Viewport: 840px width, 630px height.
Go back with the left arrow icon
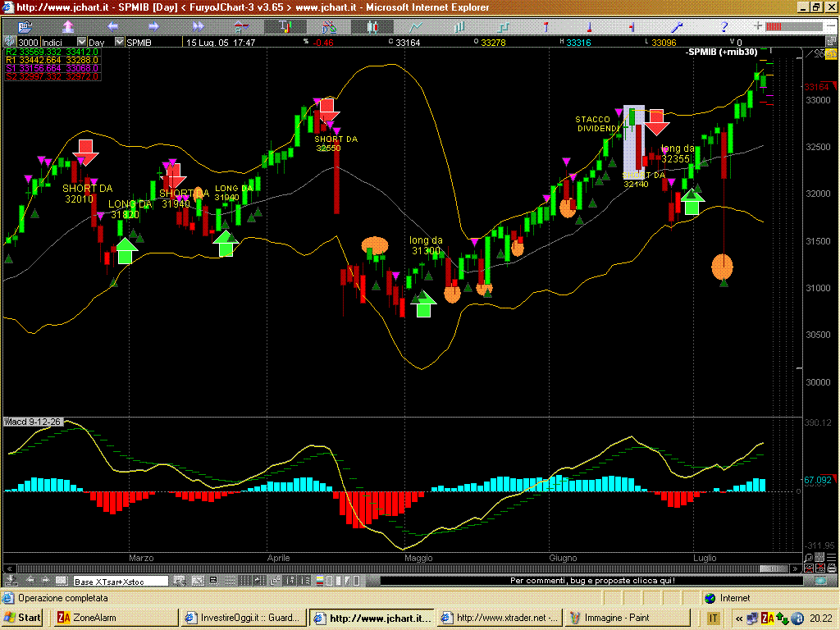tap(112, 26)
